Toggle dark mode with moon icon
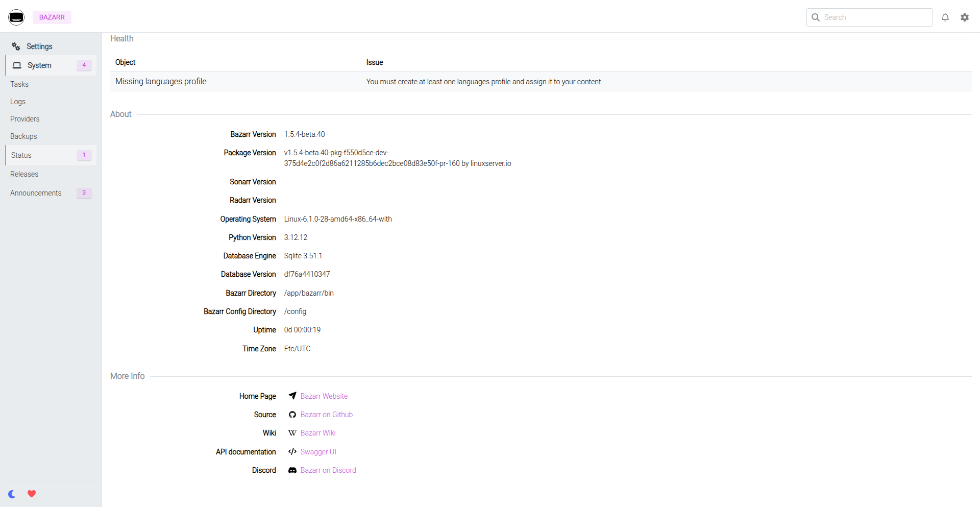980x507 pixels. [x=12, y=494]
